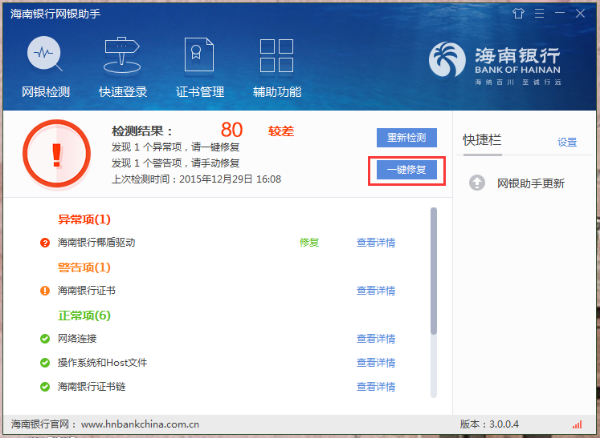Open the 网银检测 detection icon
Screen dimensions: 600x438
45,54
